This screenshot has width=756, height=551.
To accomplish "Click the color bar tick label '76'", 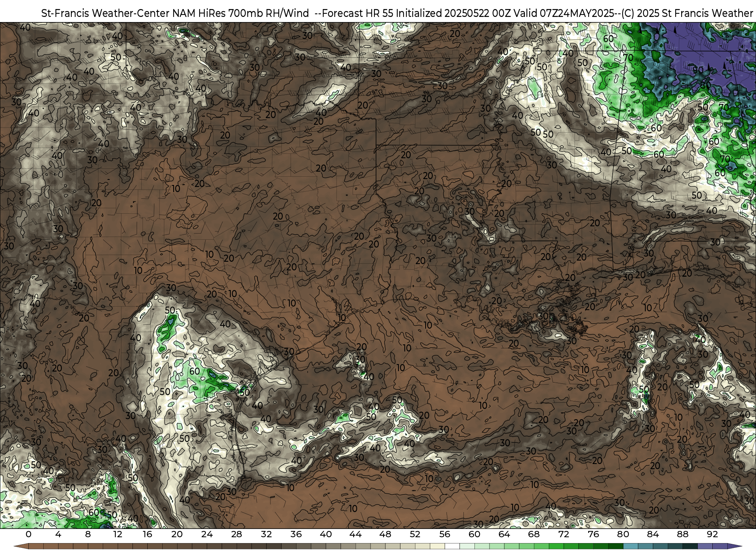I will [x=594, y=534].
